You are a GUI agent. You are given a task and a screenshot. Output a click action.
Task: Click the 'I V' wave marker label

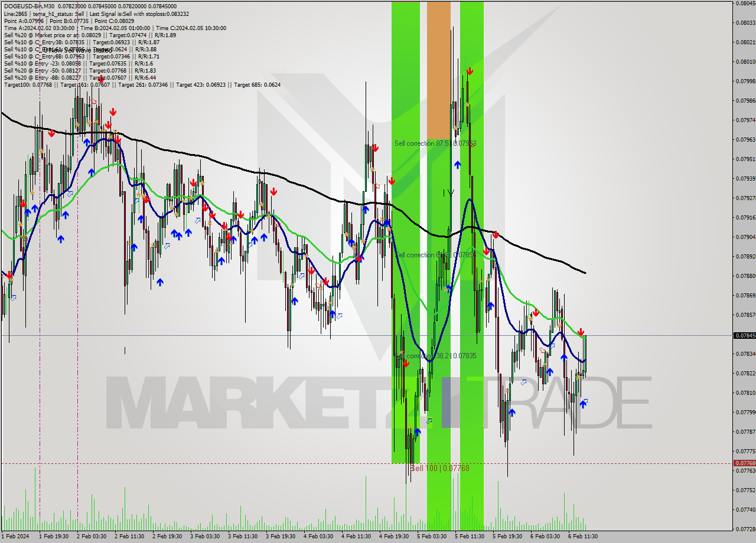tap(448, 192)
